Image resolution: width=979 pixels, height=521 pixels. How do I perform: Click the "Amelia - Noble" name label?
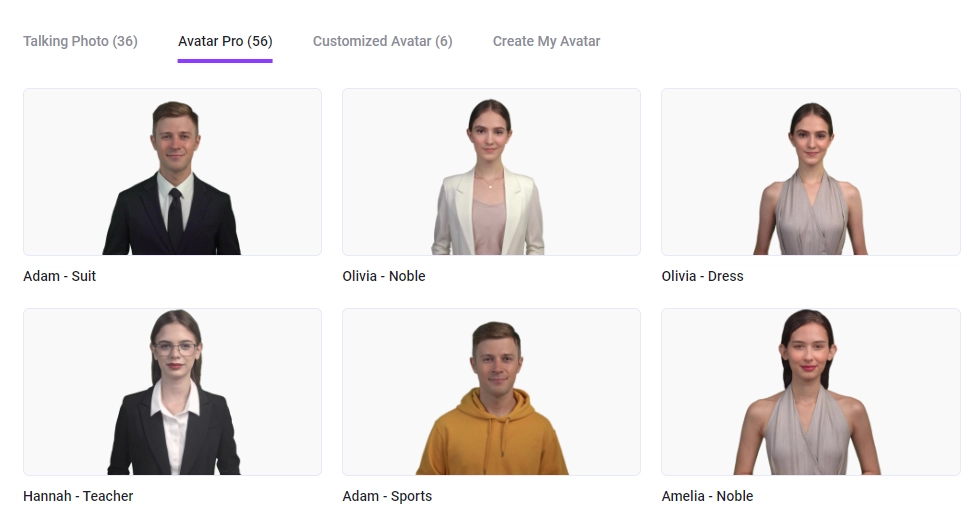coord(707,496)
